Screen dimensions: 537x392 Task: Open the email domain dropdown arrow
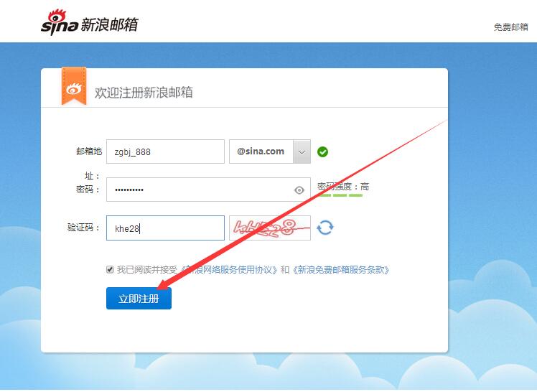pos(302,151)
